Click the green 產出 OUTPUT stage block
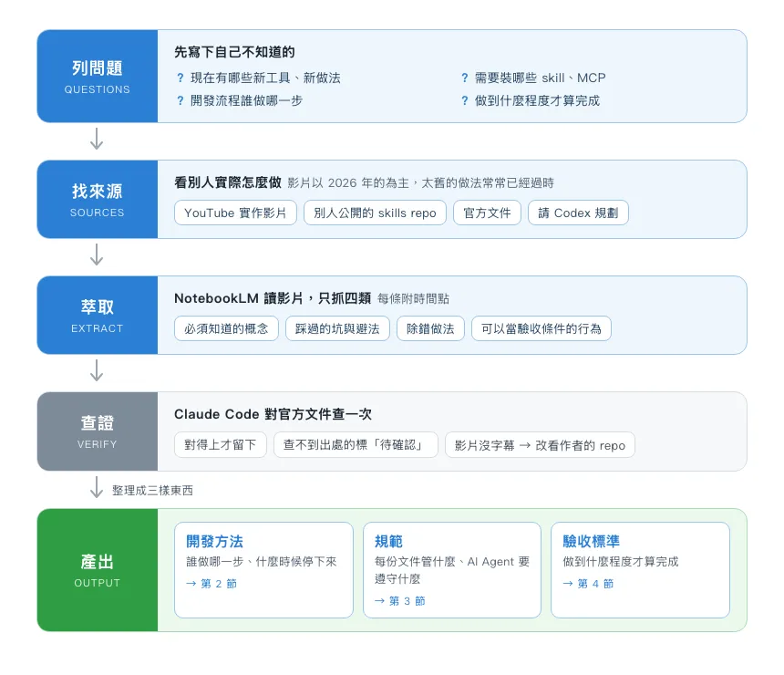Screen dimensions: 784x675 point(98,570)
